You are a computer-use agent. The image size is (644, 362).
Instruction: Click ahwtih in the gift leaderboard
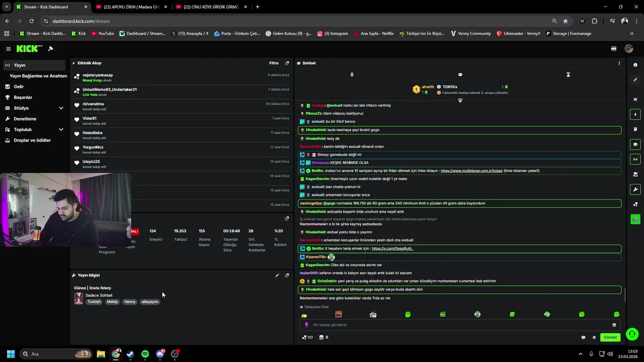[428, 87]
